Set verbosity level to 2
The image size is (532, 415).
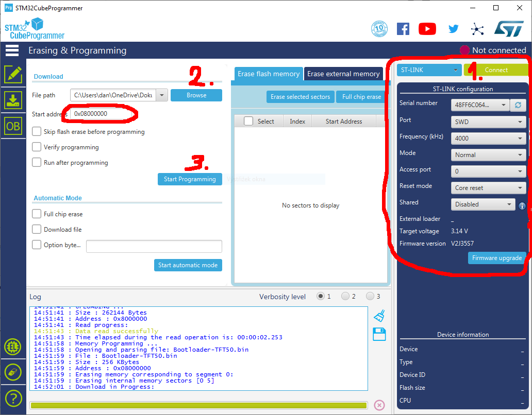tap(345, 297)
